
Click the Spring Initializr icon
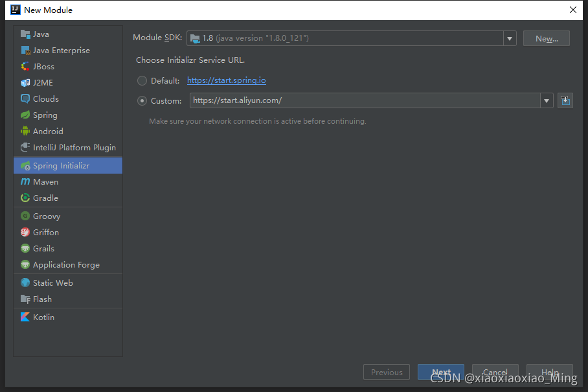25,165
